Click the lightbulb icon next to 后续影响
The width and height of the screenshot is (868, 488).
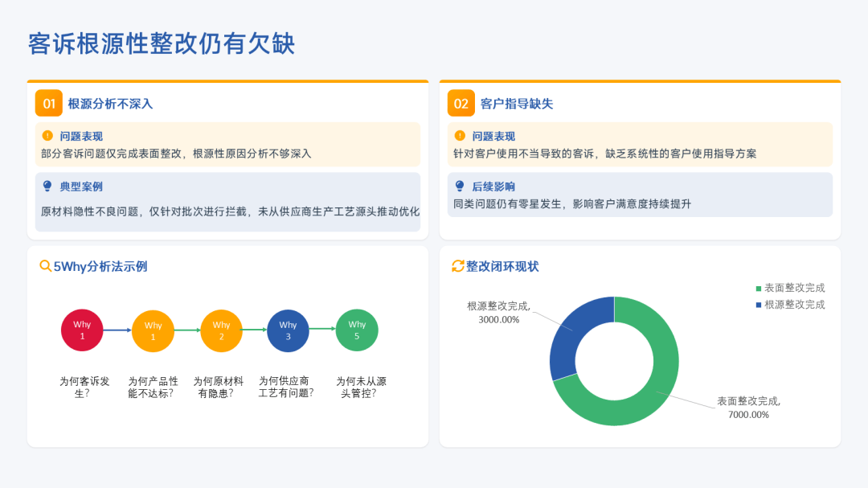click(460, 186)
